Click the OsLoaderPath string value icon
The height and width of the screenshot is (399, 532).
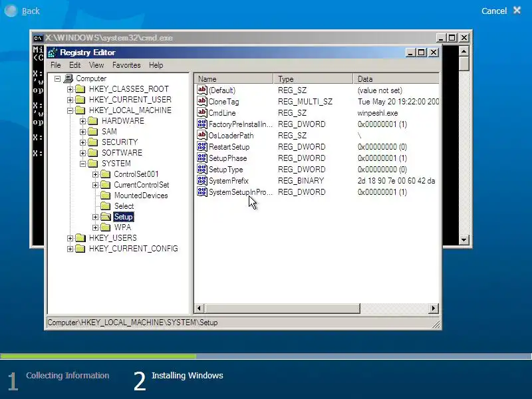[x=202, y=135]
